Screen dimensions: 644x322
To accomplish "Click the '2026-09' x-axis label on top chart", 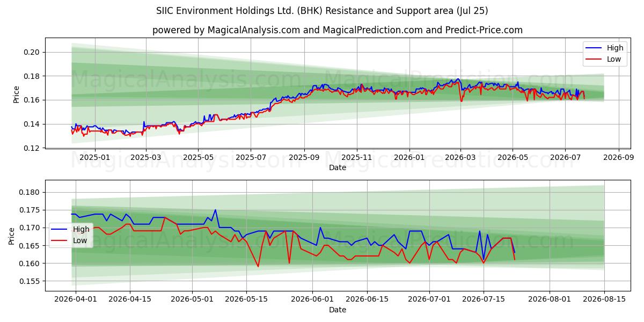I will pos(618,158).
